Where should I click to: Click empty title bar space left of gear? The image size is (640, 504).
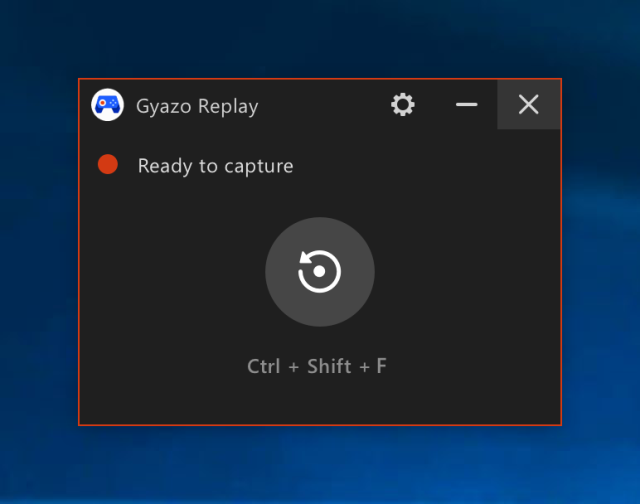point(320,105)
